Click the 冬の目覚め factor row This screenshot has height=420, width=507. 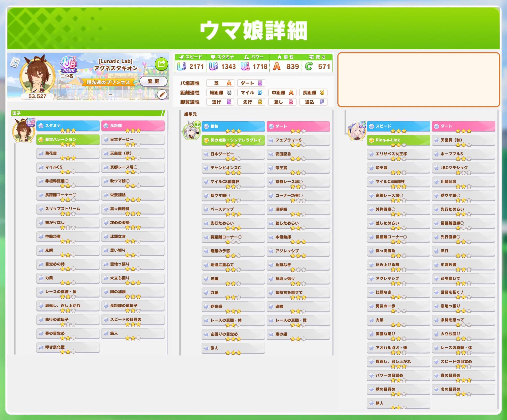coord(463,390)
